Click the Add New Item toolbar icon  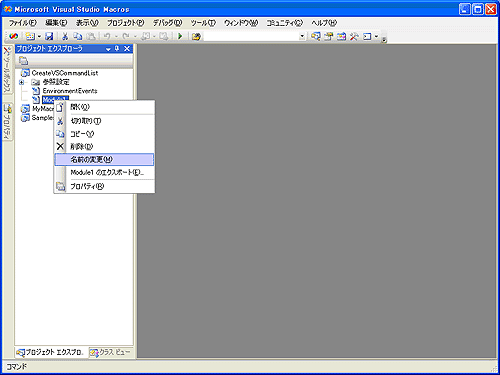tap(30, 36)
